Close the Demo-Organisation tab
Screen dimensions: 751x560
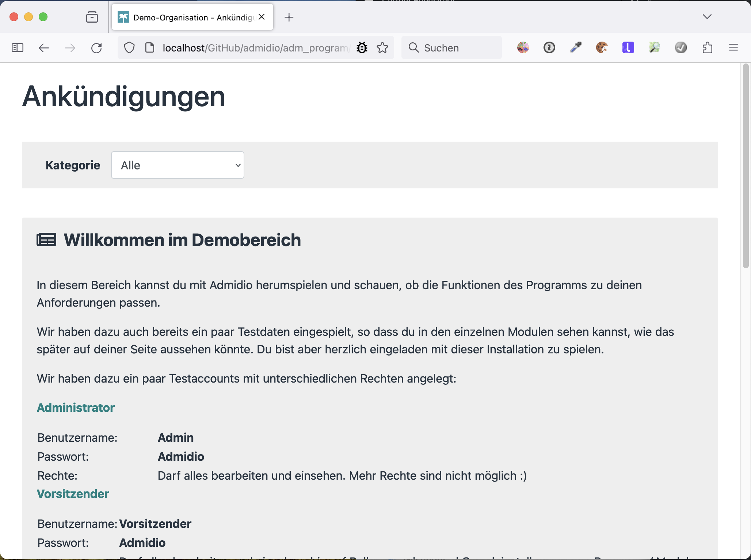point(262,17)
